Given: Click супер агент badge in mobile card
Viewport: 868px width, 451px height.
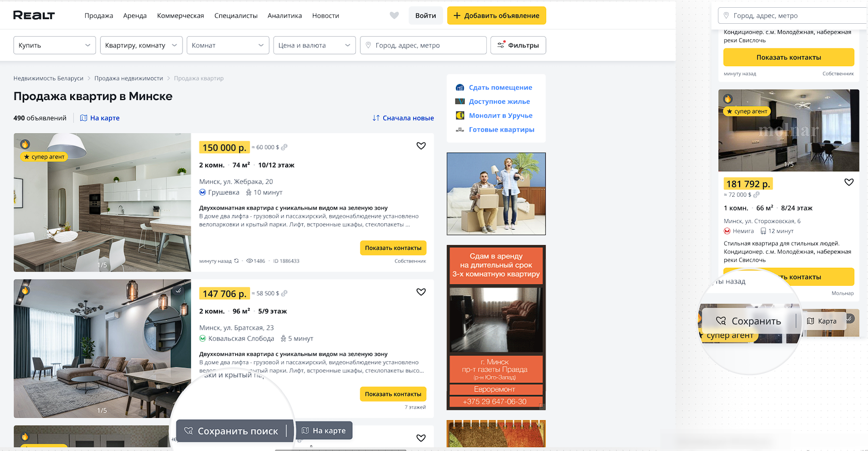Looking at the screenshot, I should [x=747, y=111].
